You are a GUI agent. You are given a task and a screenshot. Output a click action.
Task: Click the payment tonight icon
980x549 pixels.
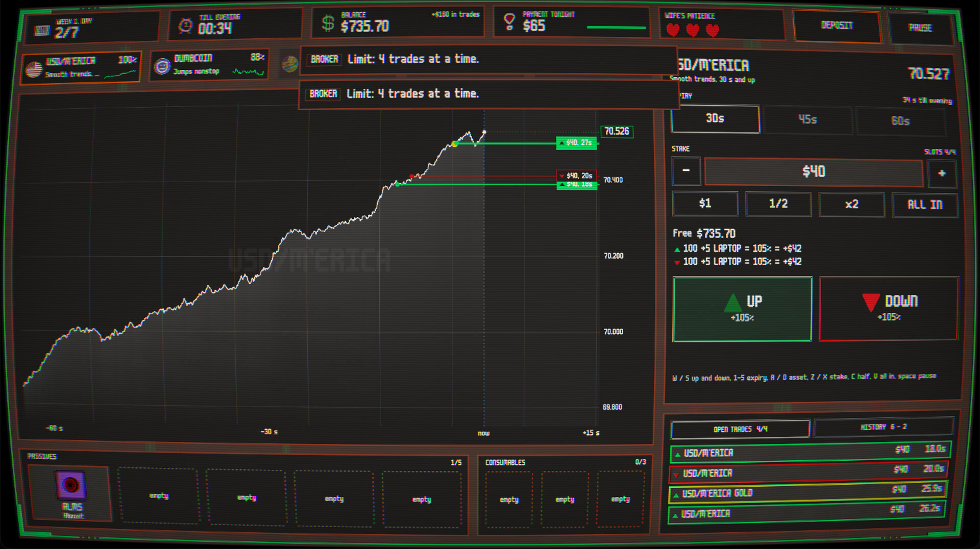click(509, 22)
